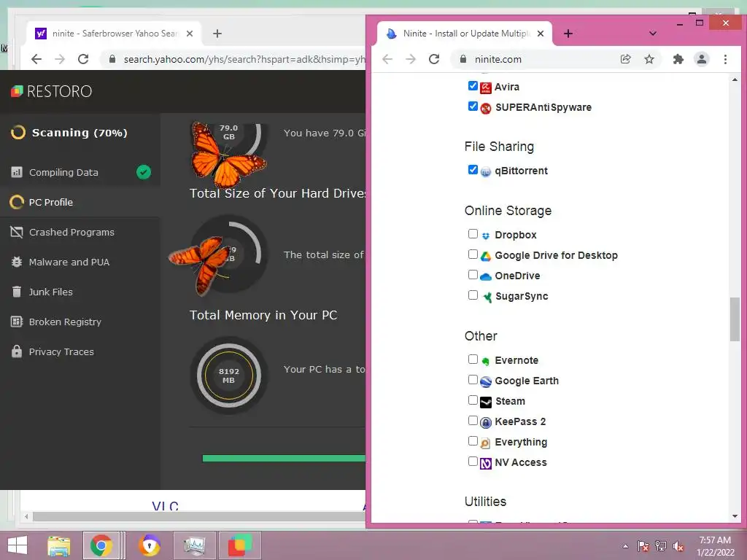The width and height of the screenshot is (747, 560).
Task: Click the Google Drive triangle icon
Action: coord(485,256)
